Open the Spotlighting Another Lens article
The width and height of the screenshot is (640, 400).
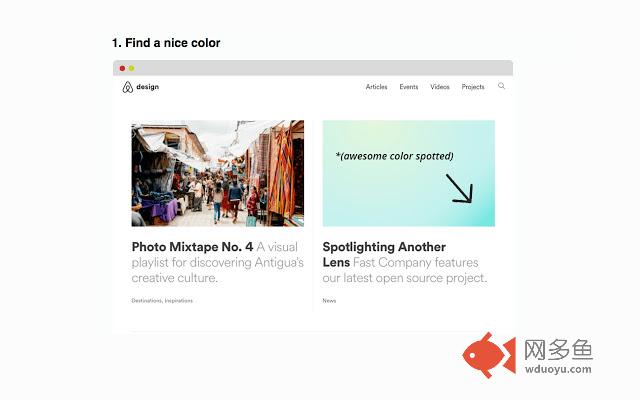point(384,247)
